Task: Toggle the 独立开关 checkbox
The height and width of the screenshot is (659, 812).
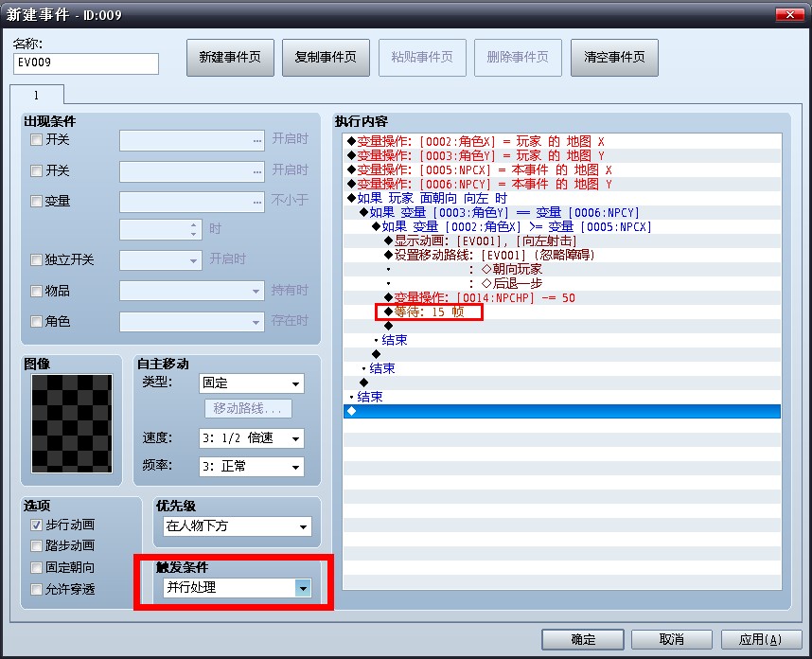Action: [36, 259]
